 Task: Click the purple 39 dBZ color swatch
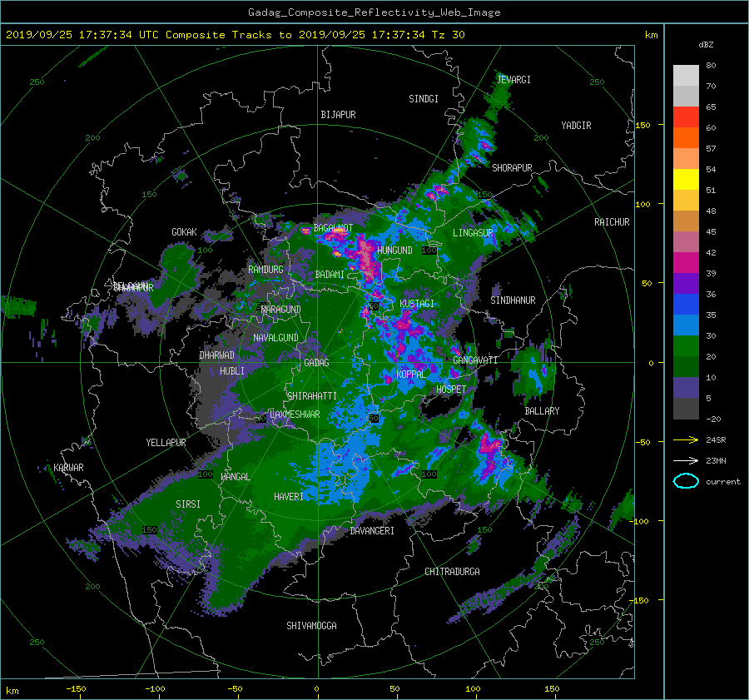click(x=686, y=283)
